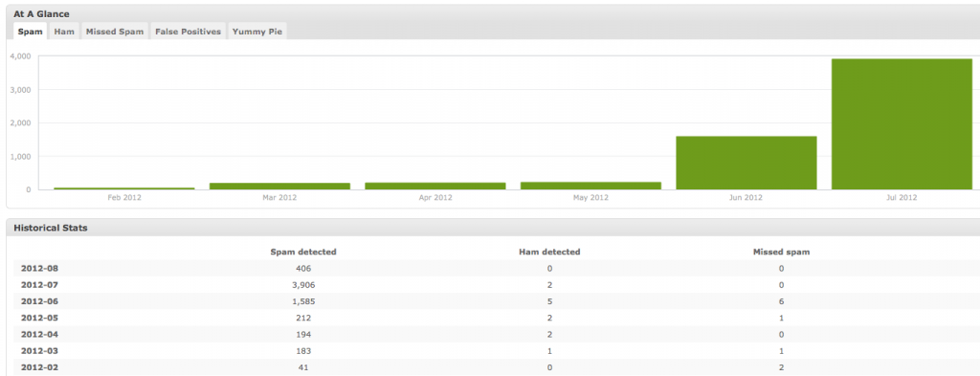Click the Jul 2012 spam bar
This screenshot has width=980, height=376.
pyautogui.click(x=902, y=124)
